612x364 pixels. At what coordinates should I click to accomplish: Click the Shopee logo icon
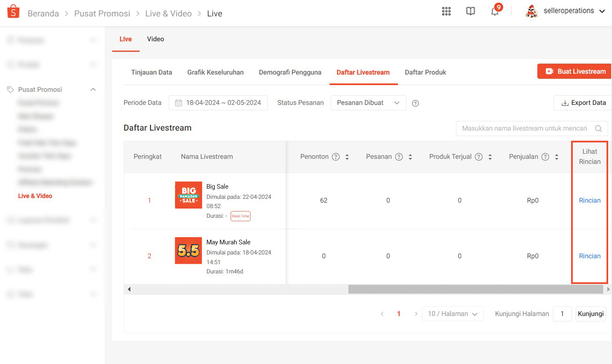click(12, 11)
